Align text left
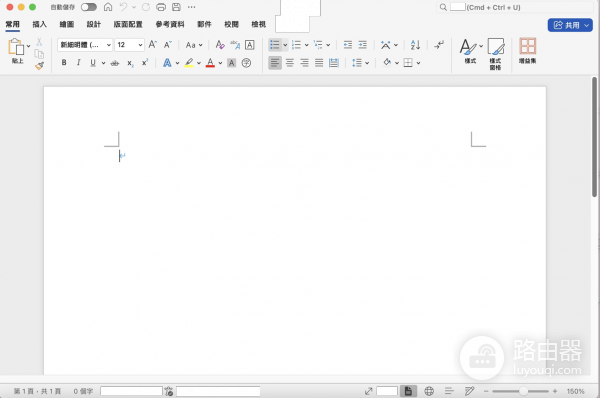Screen dimensions: 600x398 [x=275, y=63]
